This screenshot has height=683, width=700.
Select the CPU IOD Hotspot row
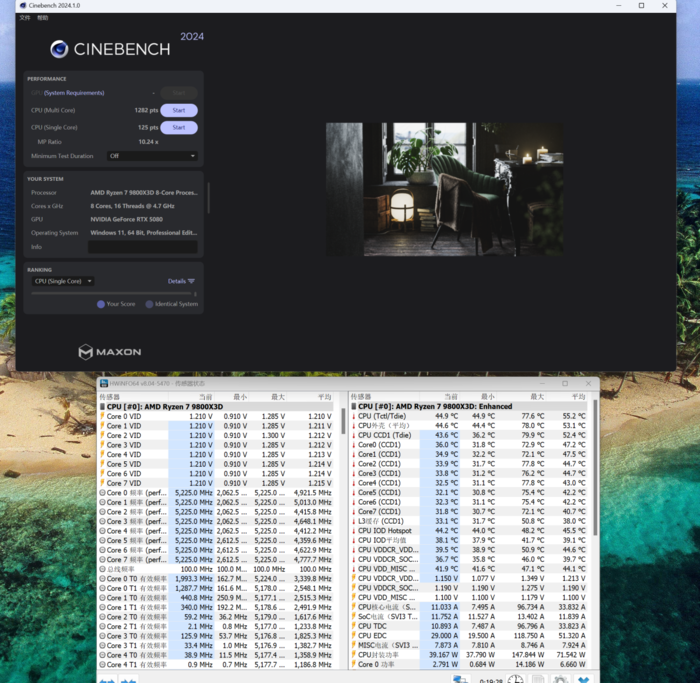point(469,531)
